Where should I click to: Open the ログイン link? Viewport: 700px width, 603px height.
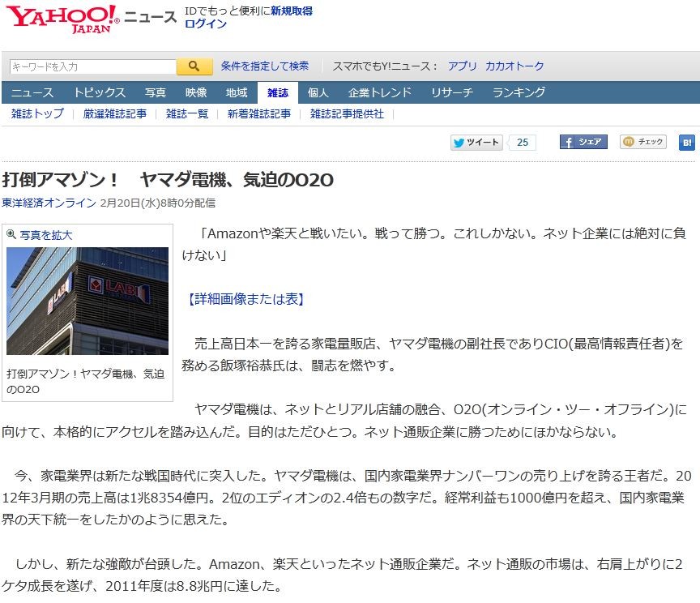(x=205, y=24)
